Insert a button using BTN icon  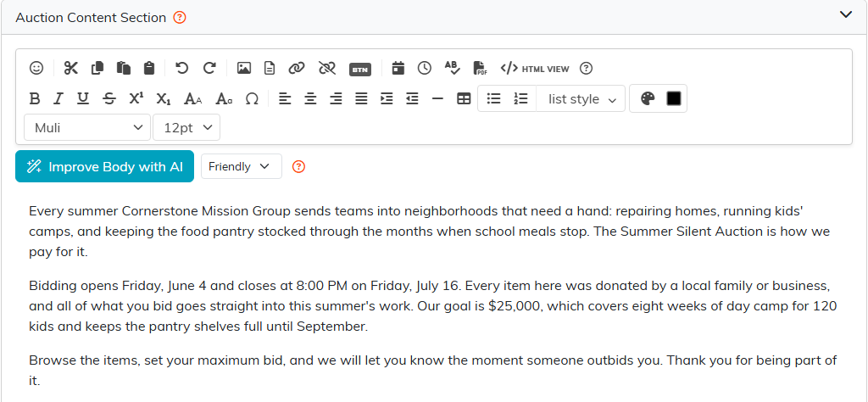point(359,70)
